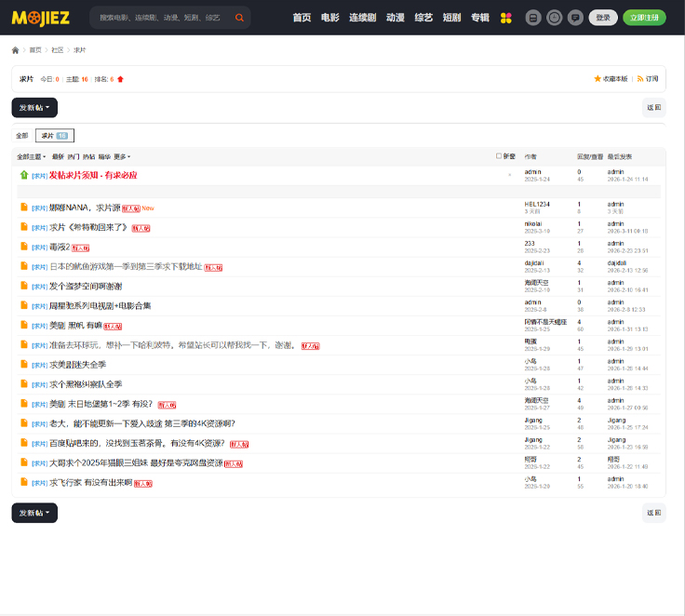The width and height of the screenshot is (685, 616).
Task: Select the 动漫 navigation menu item
Action: click(396, 18)
